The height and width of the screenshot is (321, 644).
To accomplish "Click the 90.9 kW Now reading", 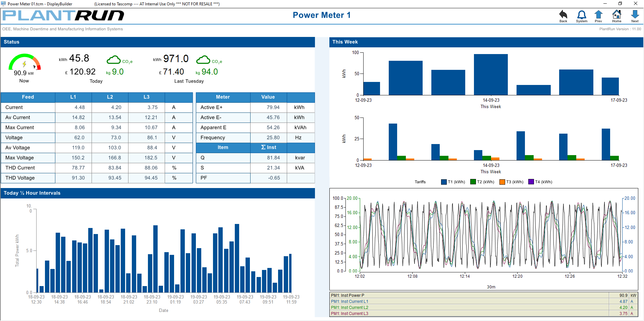I will coord(23,73).
